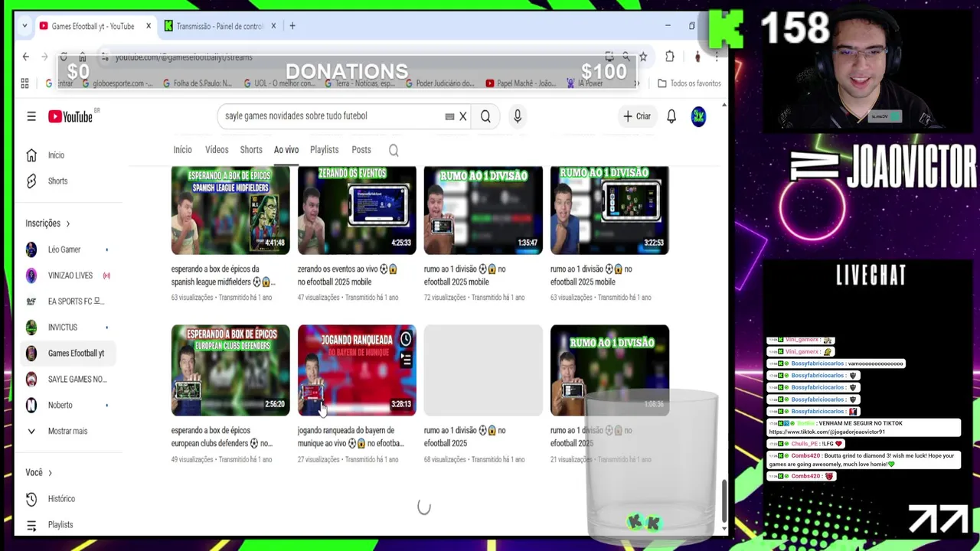The image size is (980, 551).
Task: Reload the page with refresh icon
Action: point(64,57)
